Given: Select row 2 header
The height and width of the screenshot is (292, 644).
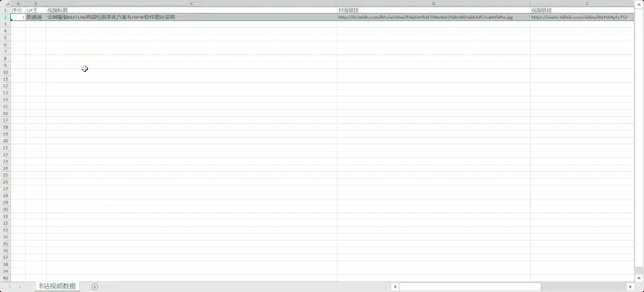Looking at the screenshot, I should click(5, 17).
